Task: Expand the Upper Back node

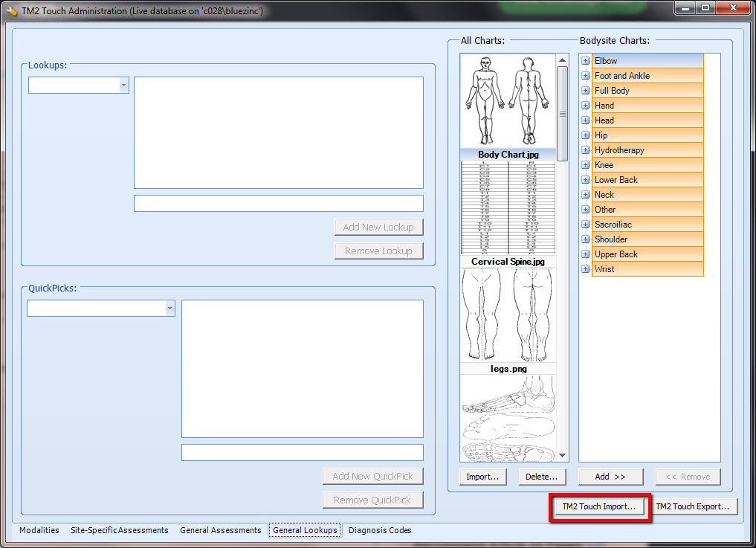Action: pyautogui.click(x=585, y=254)
